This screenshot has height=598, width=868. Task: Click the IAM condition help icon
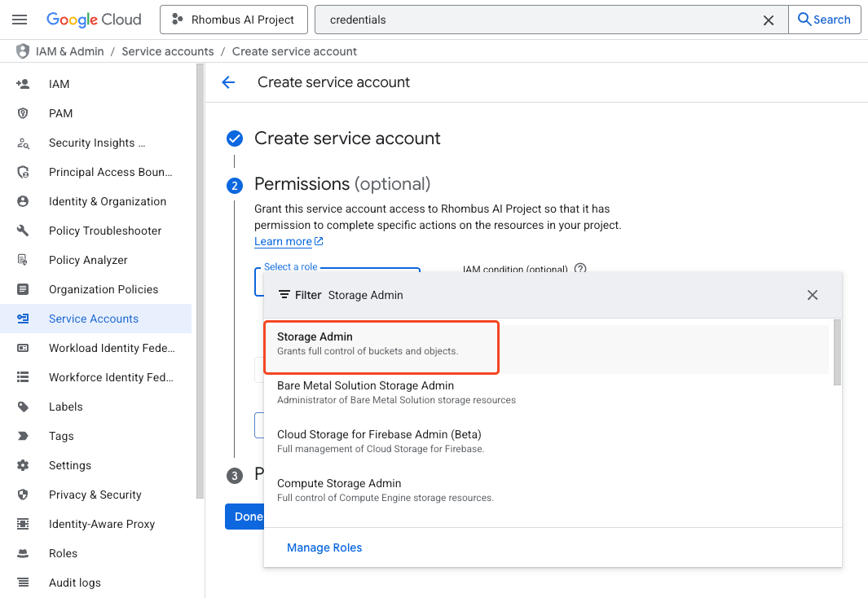click(579, 269)
